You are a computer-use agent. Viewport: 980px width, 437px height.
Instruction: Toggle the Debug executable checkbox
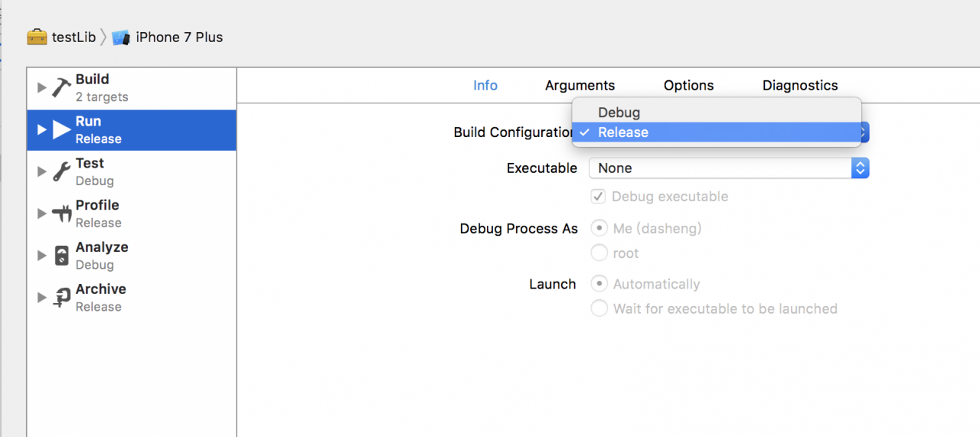click(x=599, y=197)
